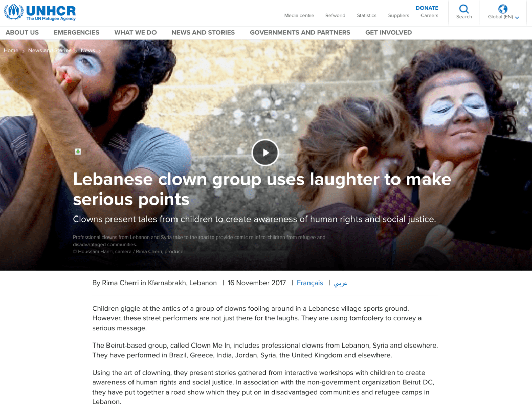
Task: Switch article to Arabic version
Action: [340, 283]
